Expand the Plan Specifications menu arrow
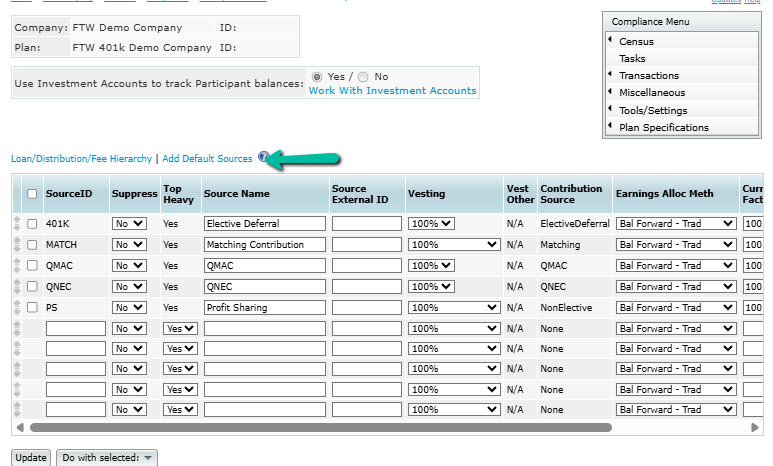The image size is (773, 466). [x=610, y=125]
